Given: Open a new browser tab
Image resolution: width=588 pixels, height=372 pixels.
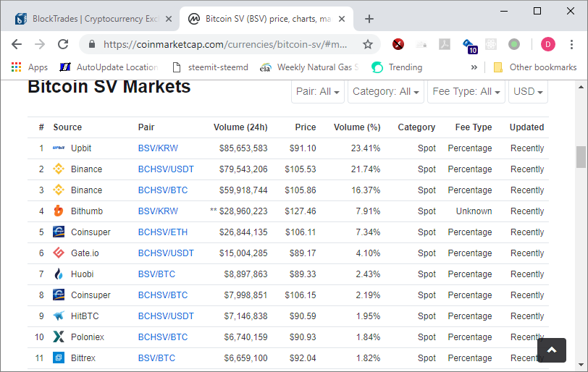Looking at the screenshot, I should click(x=369, y=19).
